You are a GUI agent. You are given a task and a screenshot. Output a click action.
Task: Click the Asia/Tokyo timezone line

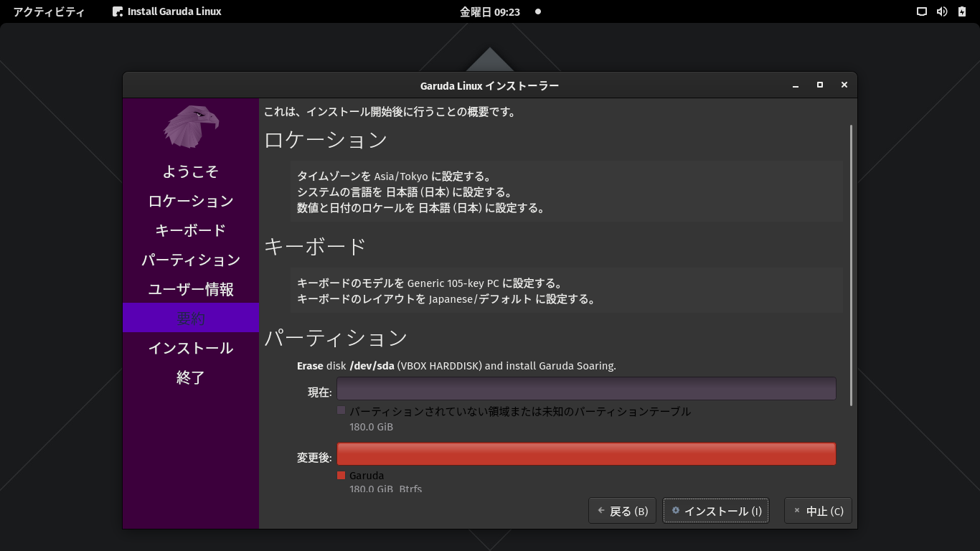pyautogui.click(x=394, y=176)
